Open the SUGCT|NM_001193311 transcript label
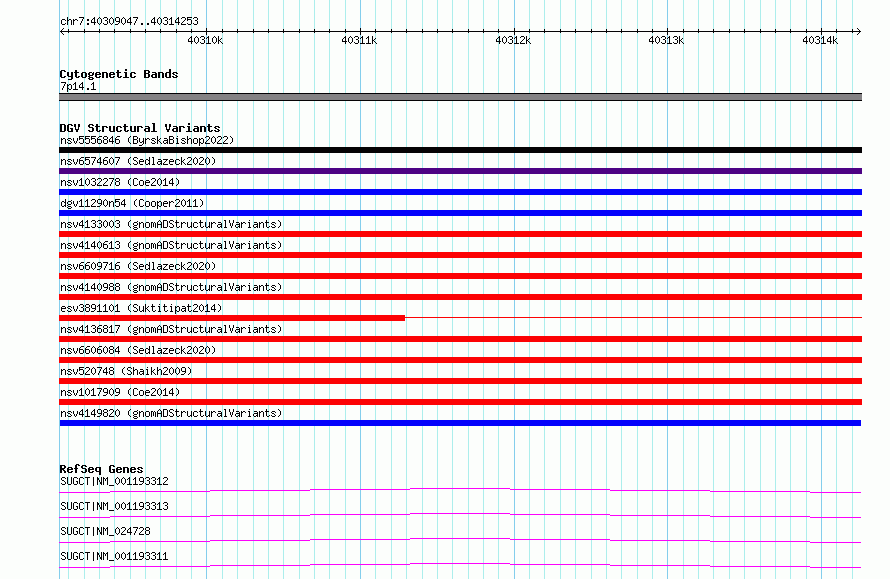 click(114, 556)
